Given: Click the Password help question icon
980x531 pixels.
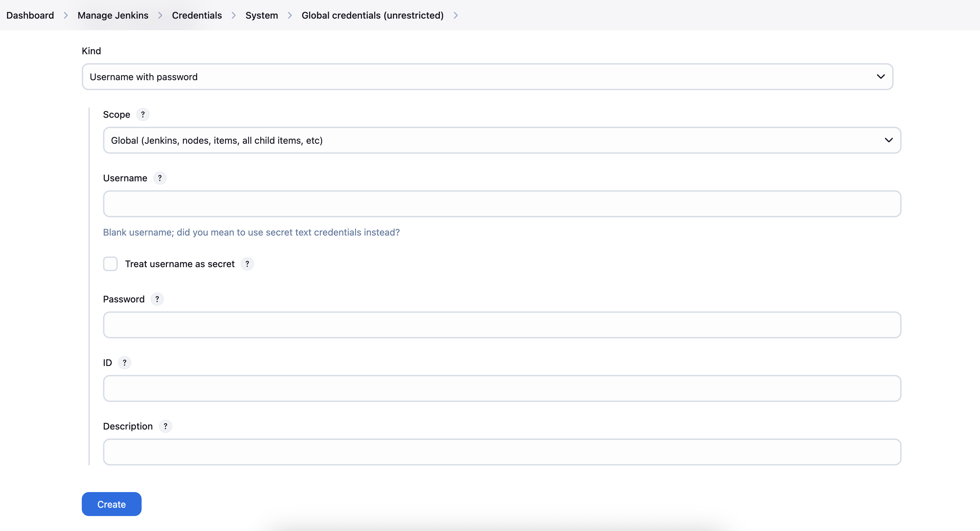Looking at the screenshot, I should click(x=157, y=299).
